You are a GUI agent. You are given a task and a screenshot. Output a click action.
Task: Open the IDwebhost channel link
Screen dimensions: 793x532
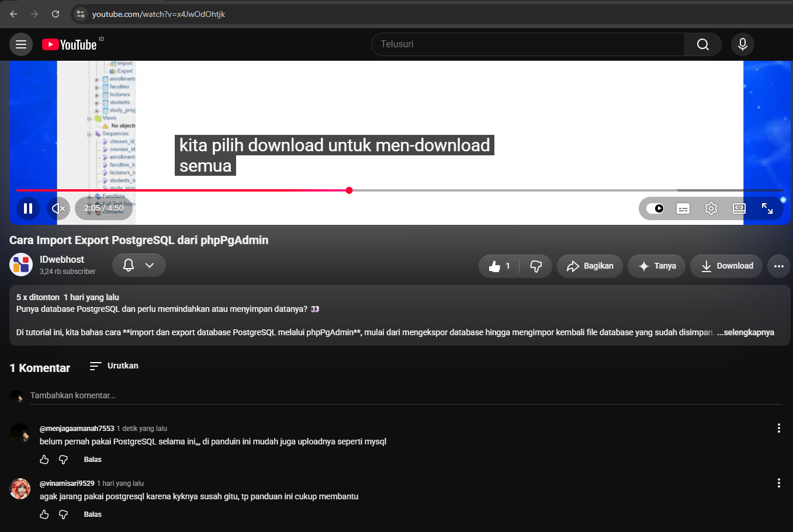[62, 259]
